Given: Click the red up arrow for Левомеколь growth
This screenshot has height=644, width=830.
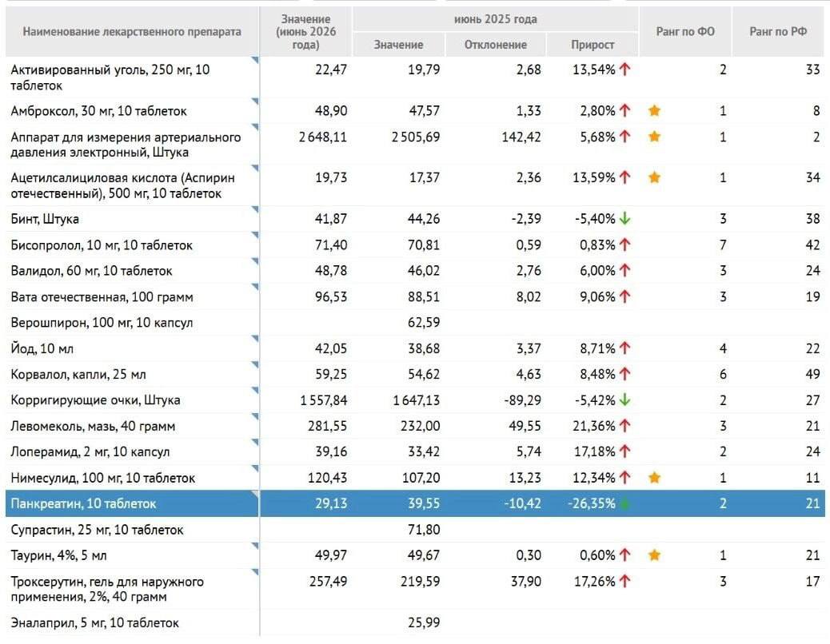Looking at the screenshot, I should (x=625, y=426).
